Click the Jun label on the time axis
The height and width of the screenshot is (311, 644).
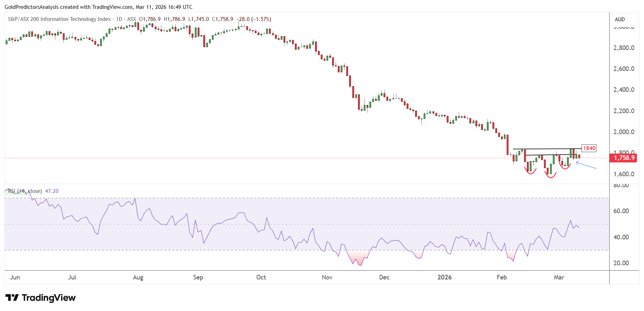[x=15, y=277]
